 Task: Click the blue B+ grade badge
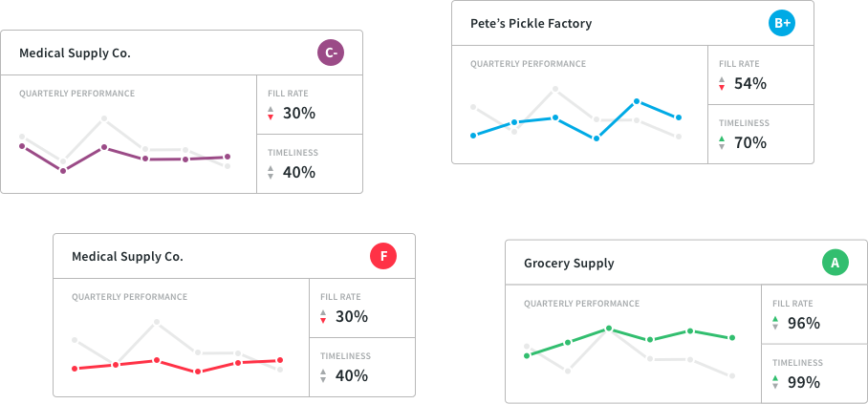781,23
